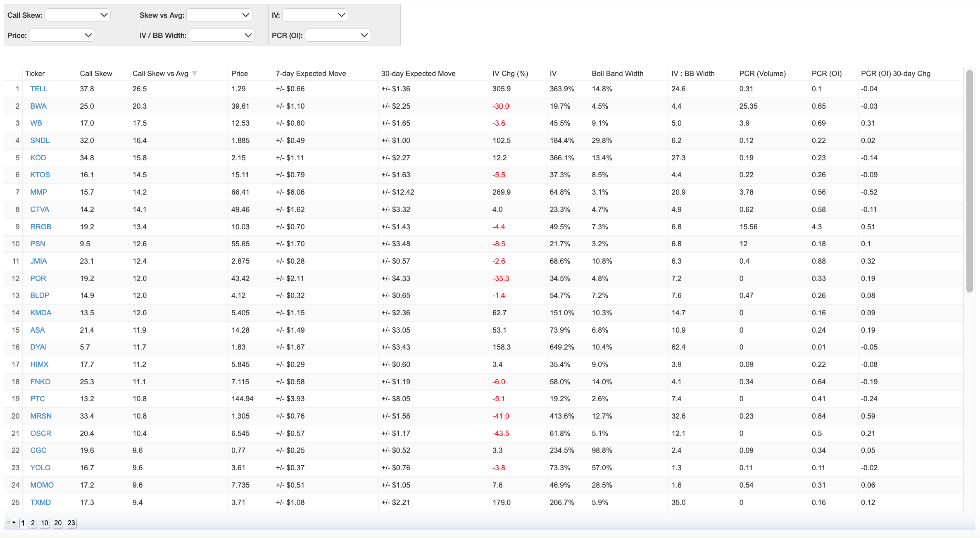Open the WB ticker link
Image resolution: width=980 pixels, height=538 pixels.
click(x=36, y=123)
